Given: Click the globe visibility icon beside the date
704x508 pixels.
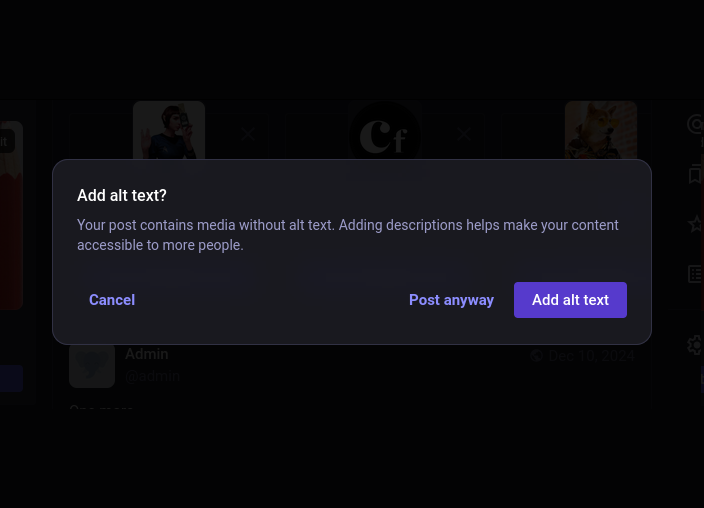Looking at the screenshot, I should (x=537, y=356).
